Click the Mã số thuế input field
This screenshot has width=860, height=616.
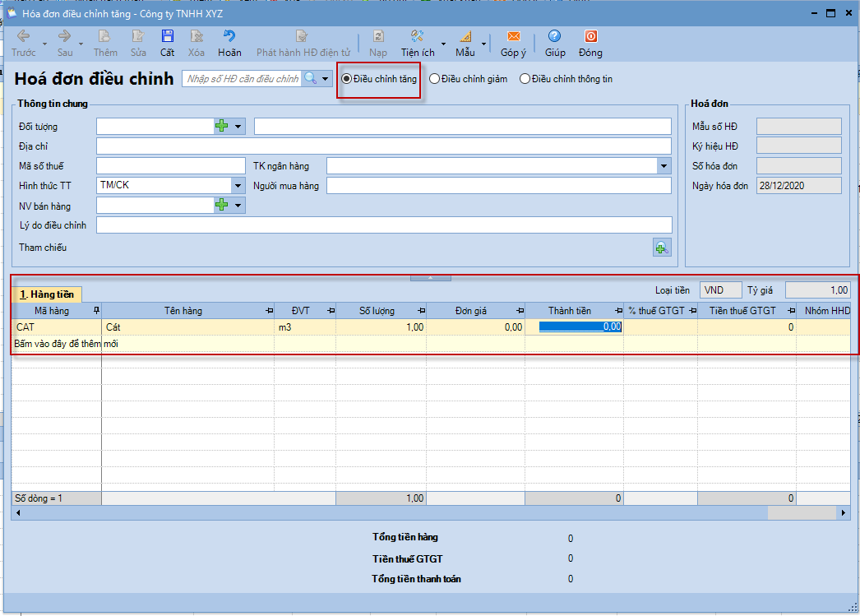(170, 165)
